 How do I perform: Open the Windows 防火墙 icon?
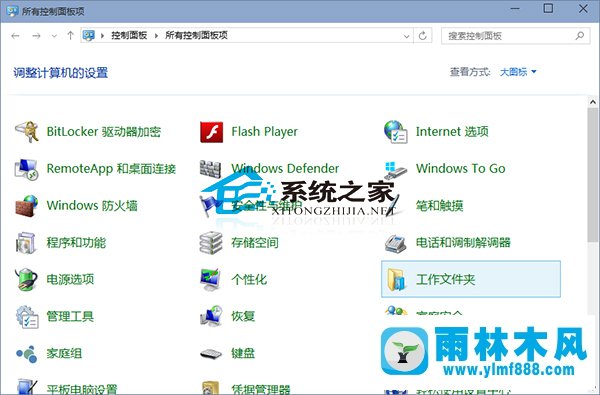click(26, 206)
